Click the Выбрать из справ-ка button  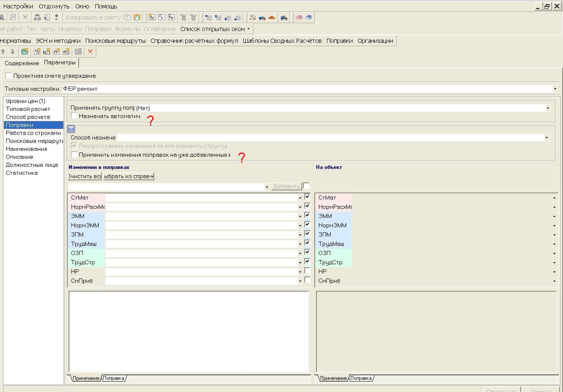click(x=129, y=176)
